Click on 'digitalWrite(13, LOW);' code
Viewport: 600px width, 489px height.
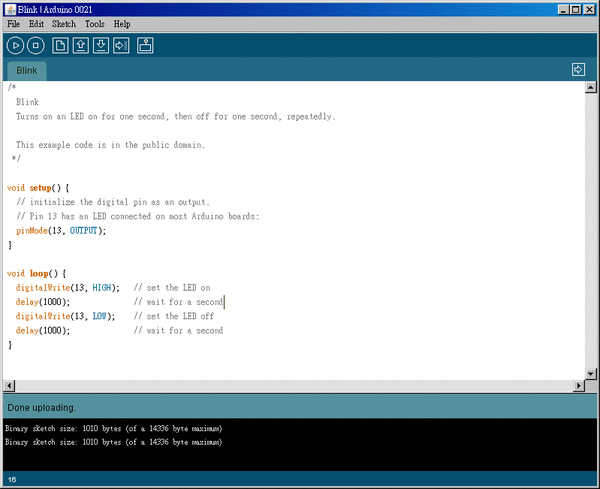[x=65, y=316]
